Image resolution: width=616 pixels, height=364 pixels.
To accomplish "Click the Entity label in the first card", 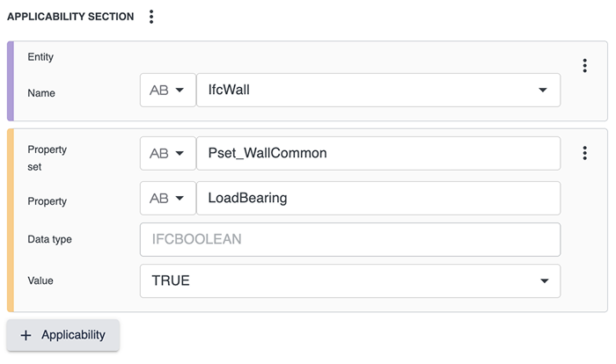I will (40, 56).
